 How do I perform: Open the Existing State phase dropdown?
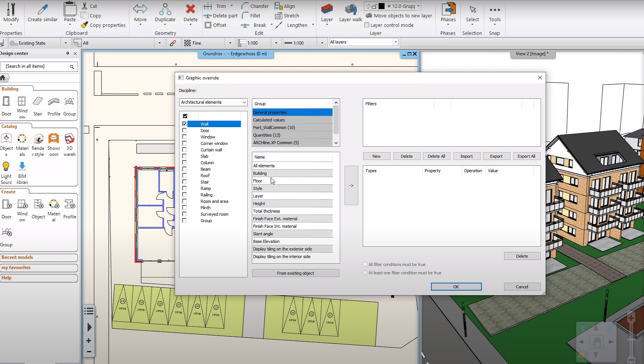point(65,43)
